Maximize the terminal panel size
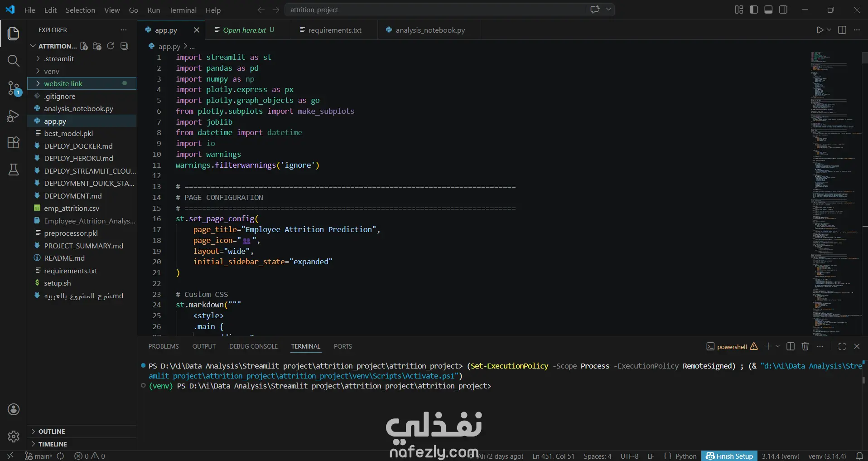Viewport: 868px width, 461px height. coord(842,346)
